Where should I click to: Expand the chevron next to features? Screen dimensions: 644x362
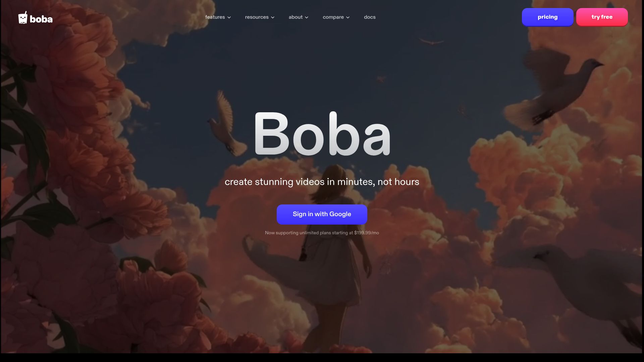pos(229,17)
